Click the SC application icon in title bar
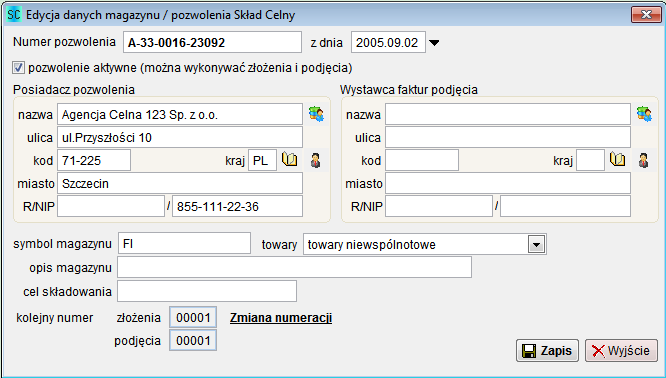Screen dimensions: 666x378 pyautogui.click(x=14, y=15)
